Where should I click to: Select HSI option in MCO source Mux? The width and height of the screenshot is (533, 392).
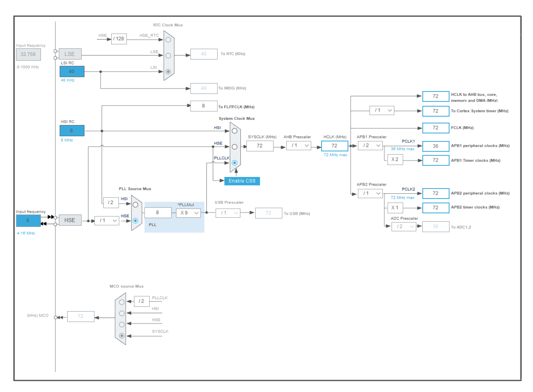pos(122,313)
